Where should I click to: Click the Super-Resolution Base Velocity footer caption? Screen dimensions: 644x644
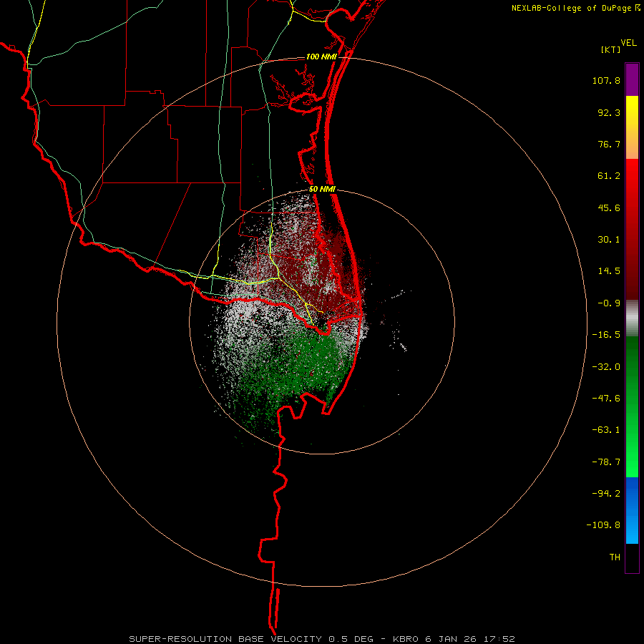tap(322, 639)
